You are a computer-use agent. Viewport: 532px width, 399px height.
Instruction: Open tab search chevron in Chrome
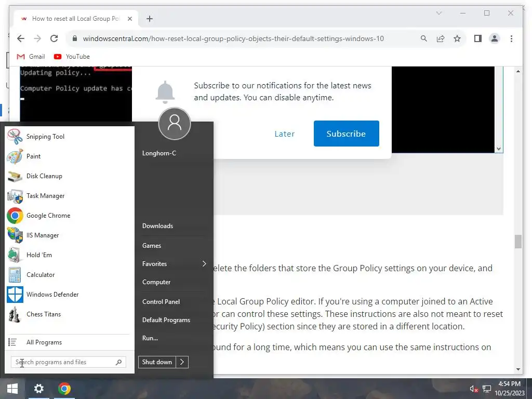click(x=438, y=13)
